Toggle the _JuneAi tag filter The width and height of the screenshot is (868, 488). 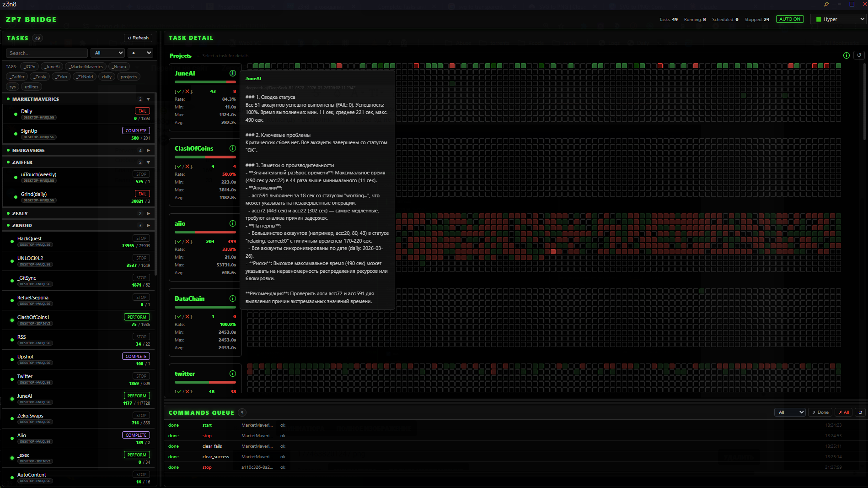(52, 66)
